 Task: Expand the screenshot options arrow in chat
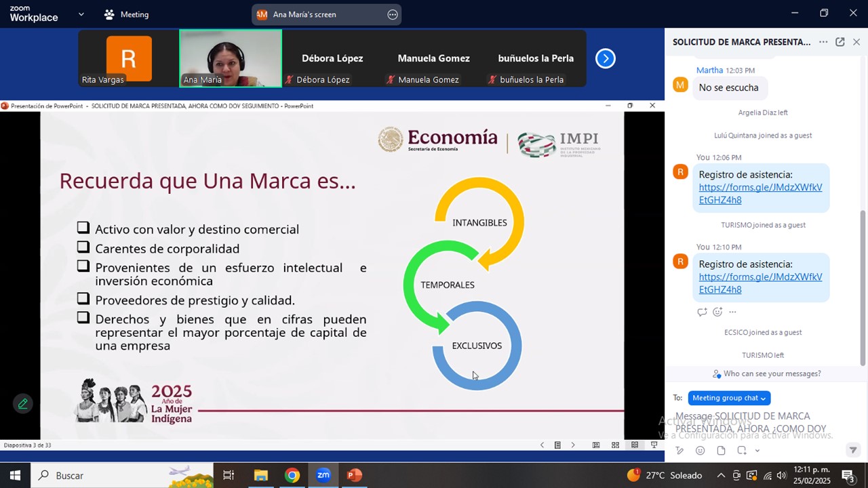(757, 451)
